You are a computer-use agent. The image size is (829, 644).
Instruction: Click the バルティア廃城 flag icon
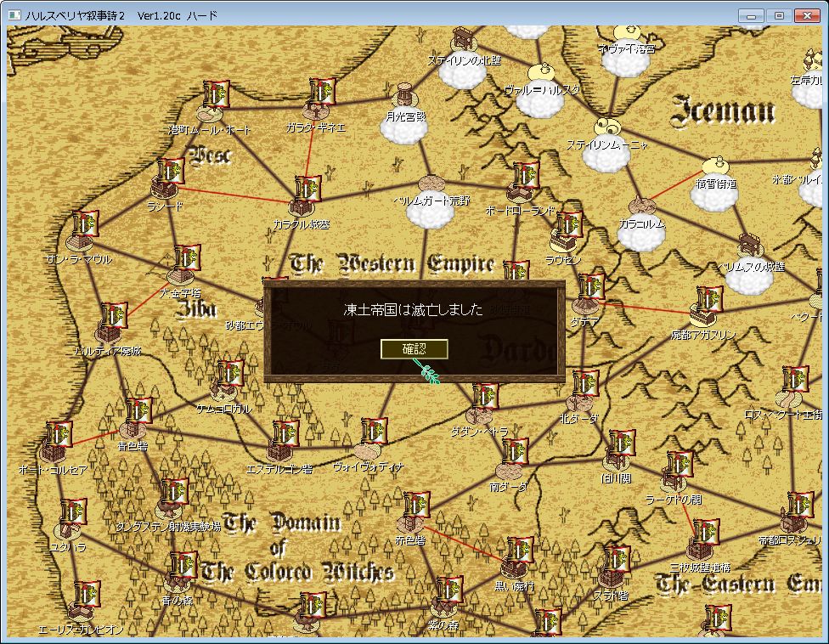(x=114, y=317)
